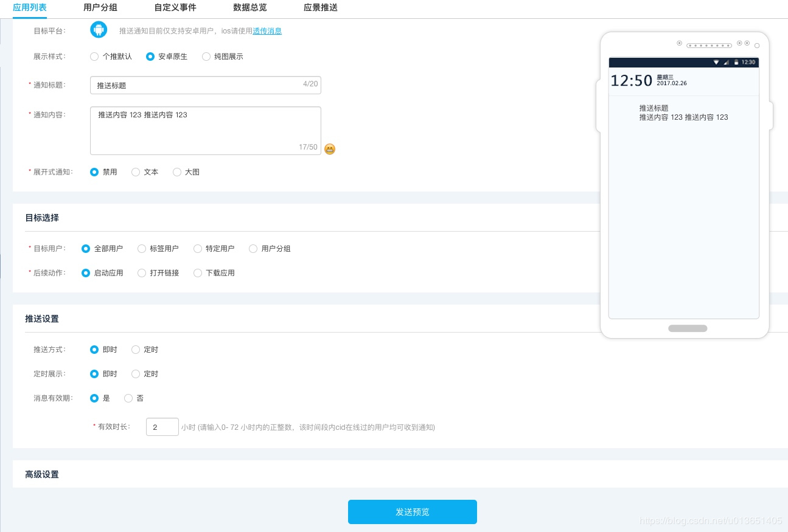The width and height of the screenshot is (788, 532).
Task: Select 否 for 消息有效期
Action: coord(127,398)
